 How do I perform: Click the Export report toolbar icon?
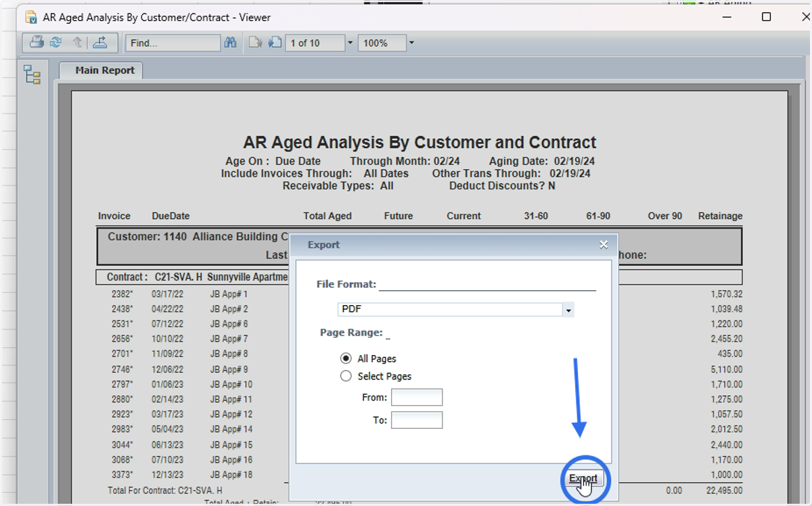pos(99,43)
